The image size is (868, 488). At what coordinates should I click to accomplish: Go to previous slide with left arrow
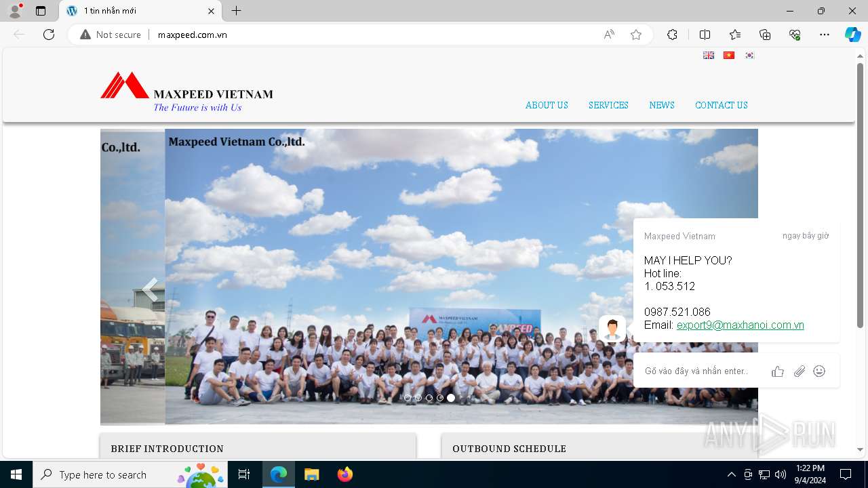tap(150, 290)
